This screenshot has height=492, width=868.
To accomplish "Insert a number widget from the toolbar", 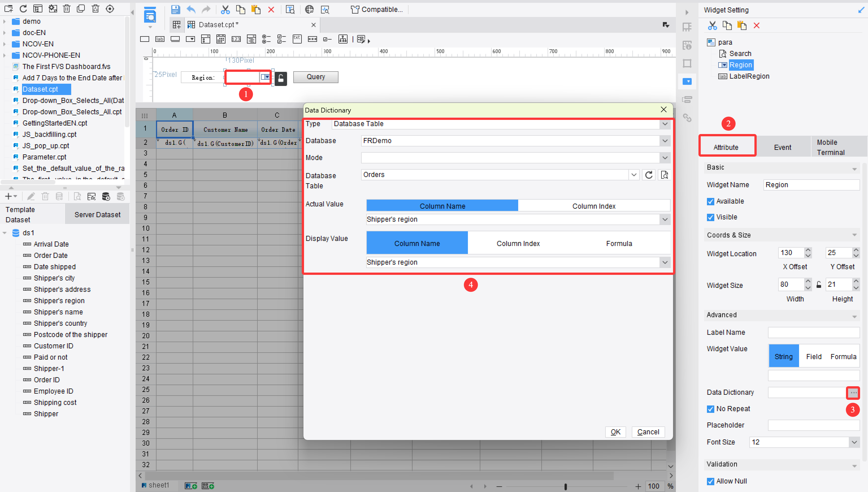I will 236,39.
